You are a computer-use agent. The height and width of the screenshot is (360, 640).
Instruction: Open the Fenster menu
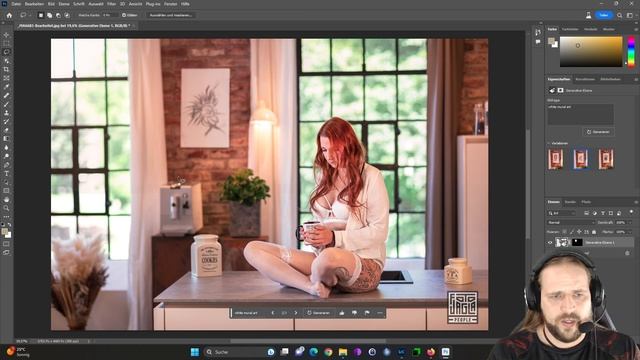[171, 4]
